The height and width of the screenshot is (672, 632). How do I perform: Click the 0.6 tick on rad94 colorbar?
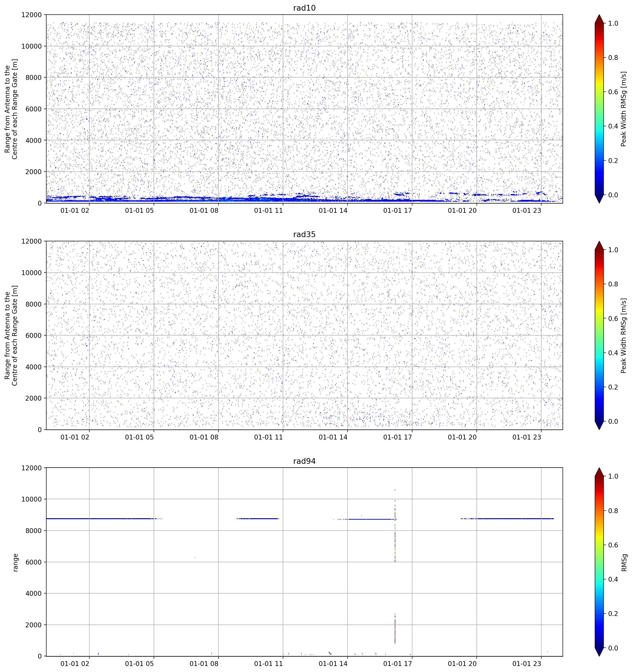click(613, 545)
